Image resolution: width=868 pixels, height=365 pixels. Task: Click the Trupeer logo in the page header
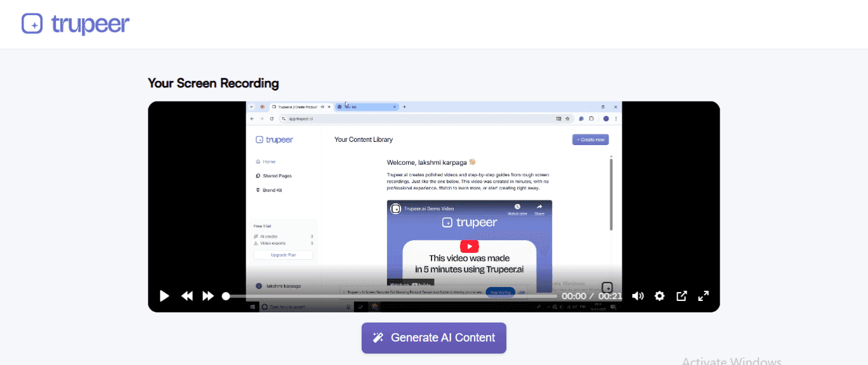tap(74, 23)
